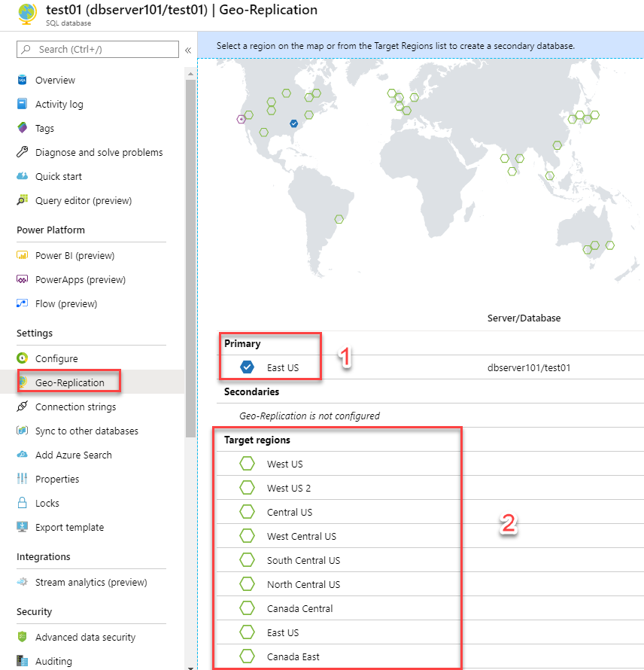
Task: Click the Power BI icon
Action: (23, 255)
